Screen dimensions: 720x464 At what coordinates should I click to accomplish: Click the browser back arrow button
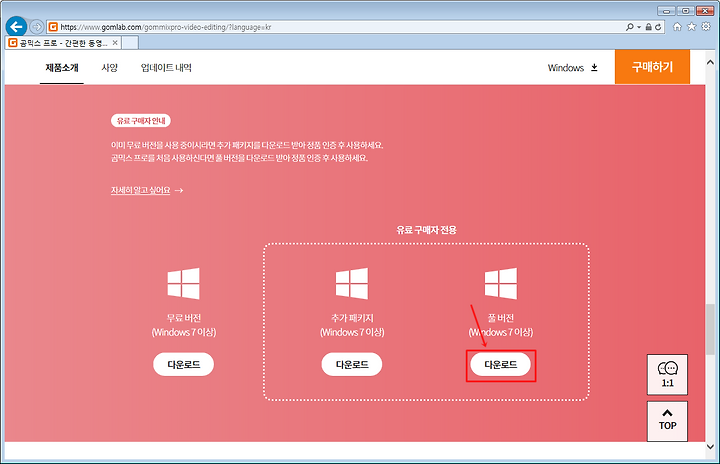[x=16, y=27]
